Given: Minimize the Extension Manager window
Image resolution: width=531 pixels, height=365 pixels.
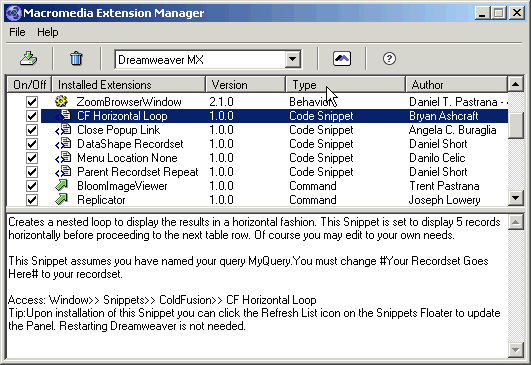Looking at the screenshot, I should pos(482,13).
